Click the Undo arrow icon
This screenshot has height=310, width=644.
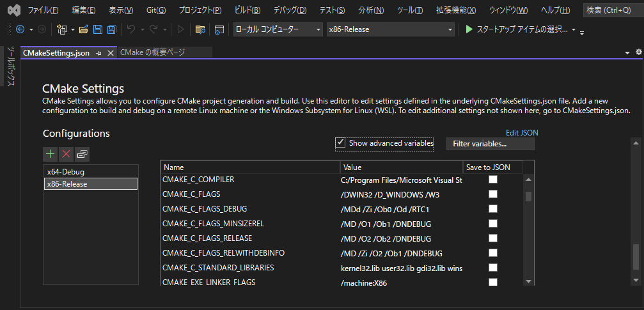click(131, 29)
